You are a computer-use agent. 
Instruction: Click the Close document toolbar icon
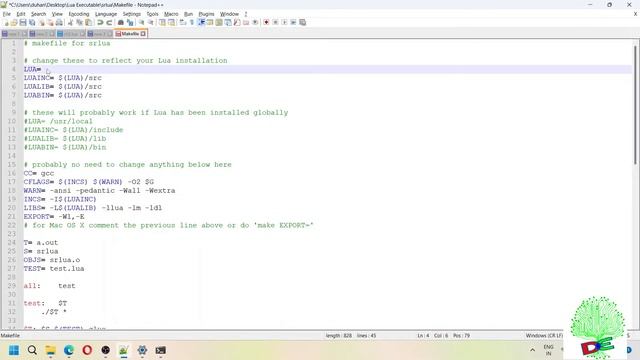click(x=41, y=22)
